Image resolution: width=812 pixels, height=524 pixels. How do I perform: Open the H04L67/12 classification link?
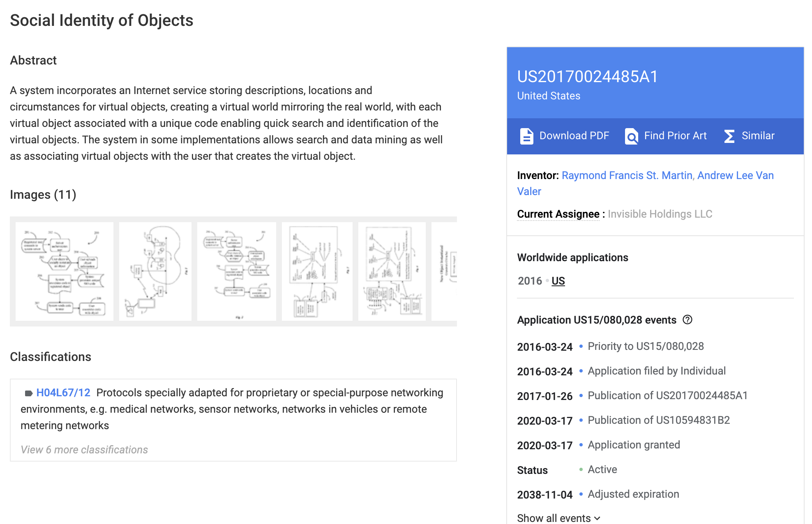(x=63, y=393)
